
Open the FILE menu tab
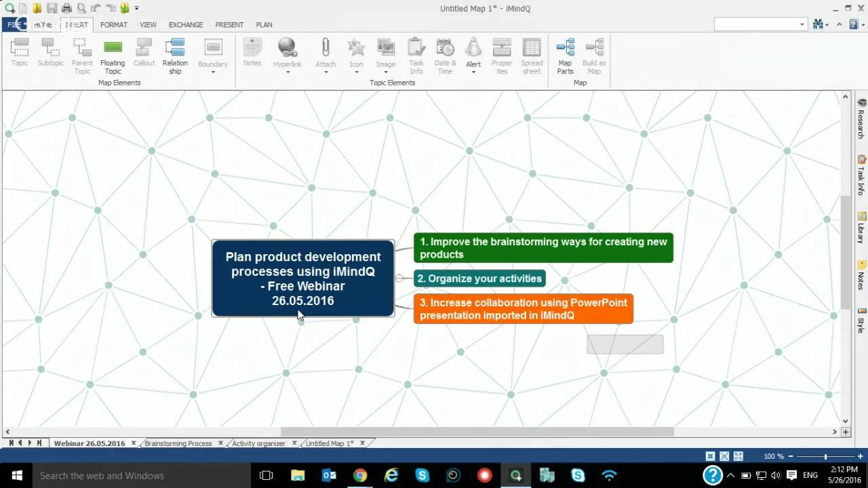pos(14,24)
